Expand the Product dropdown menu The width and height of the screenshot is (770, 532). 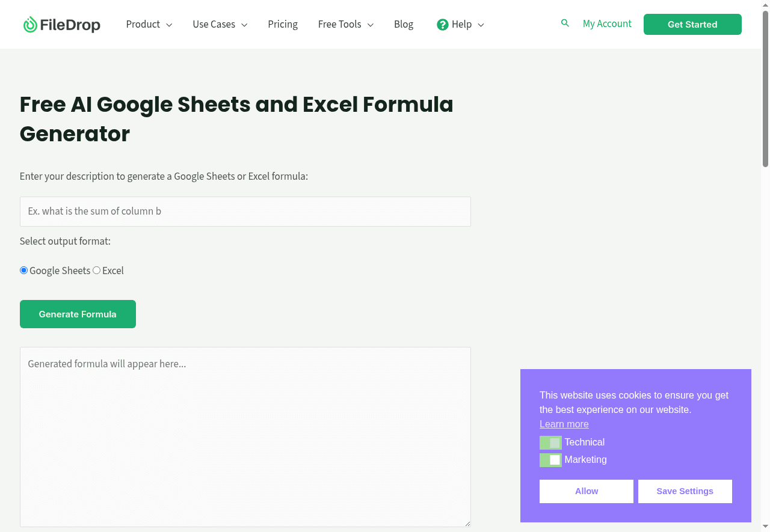click(x=149, y=25)
